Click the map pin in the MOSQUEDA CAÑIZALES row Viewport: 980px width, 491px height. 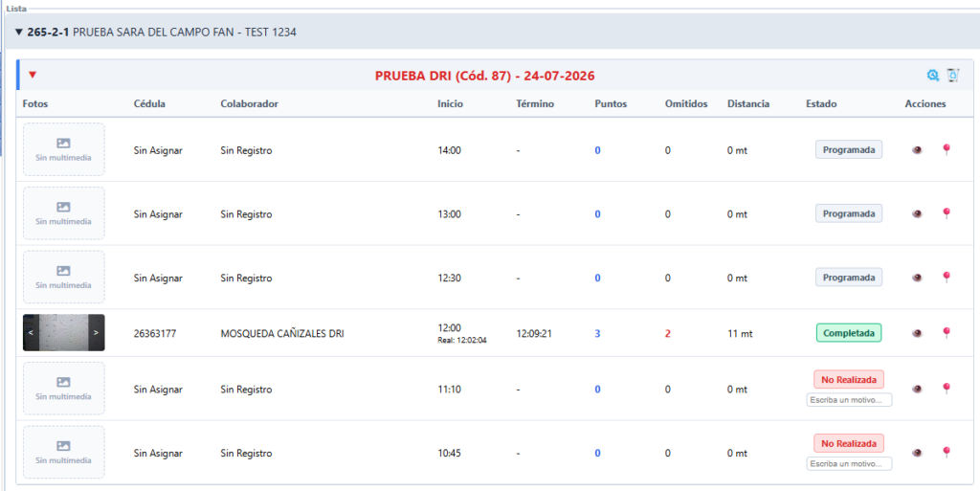click(x=947, y=332)
